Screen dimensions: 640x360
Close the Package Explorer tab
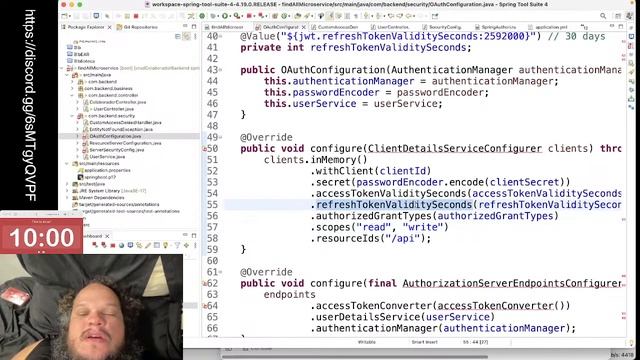(109, 27)
